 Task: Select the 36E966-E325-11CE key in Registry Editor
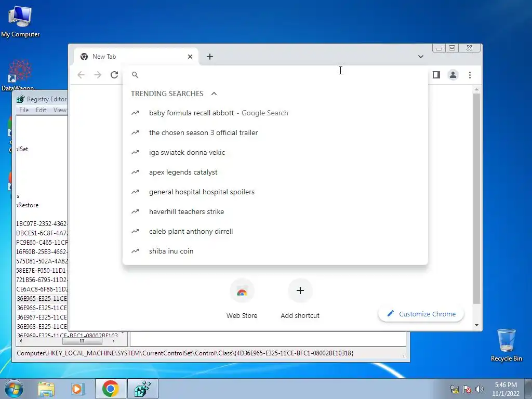point(42,308)
